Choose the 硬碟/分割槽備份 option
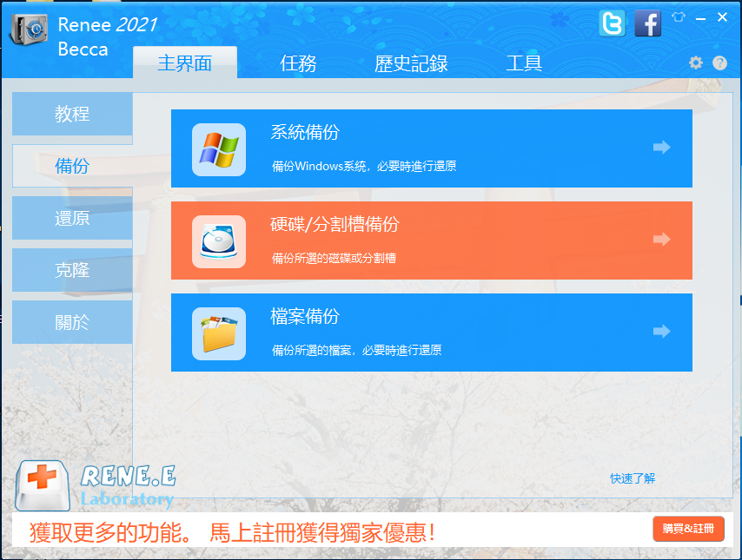 point(432,240)
